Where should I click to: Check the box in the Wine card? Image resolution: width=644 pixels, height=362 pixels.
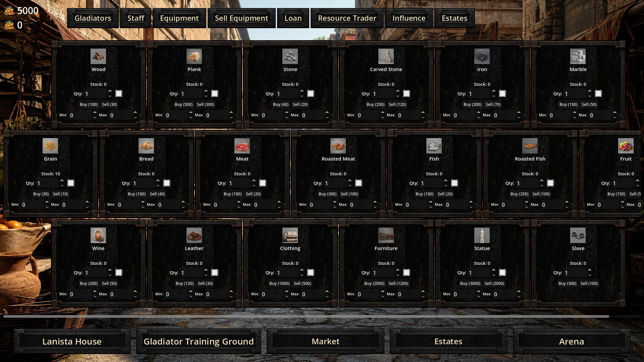point(119,273)
